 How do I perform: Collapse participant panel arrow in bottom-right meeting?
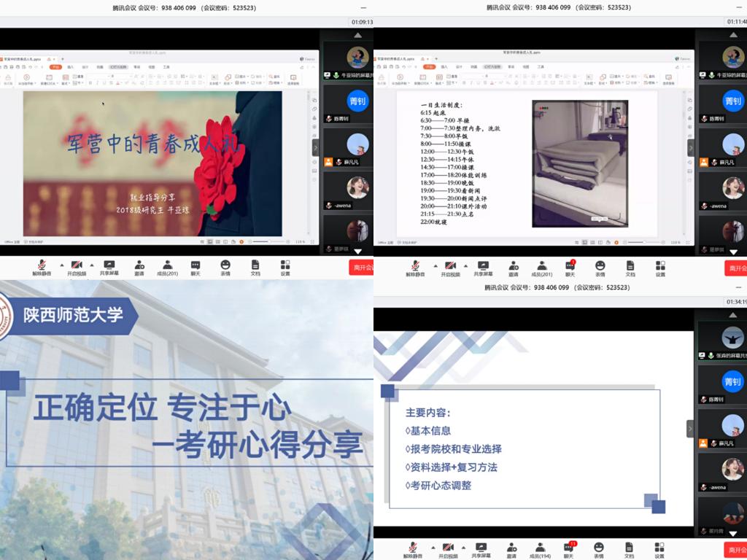pyautogui.click(x=689, y=429)
